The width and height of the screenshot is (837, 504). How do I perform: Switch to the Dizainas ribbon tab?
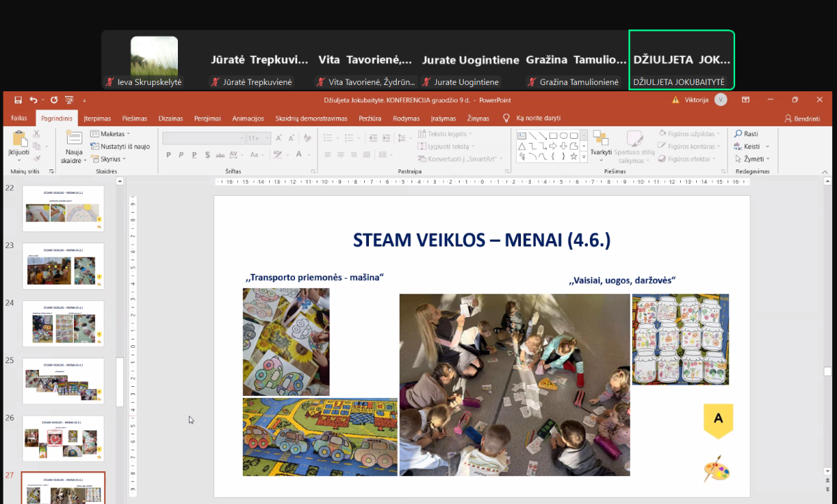click(x=170, y=119)
